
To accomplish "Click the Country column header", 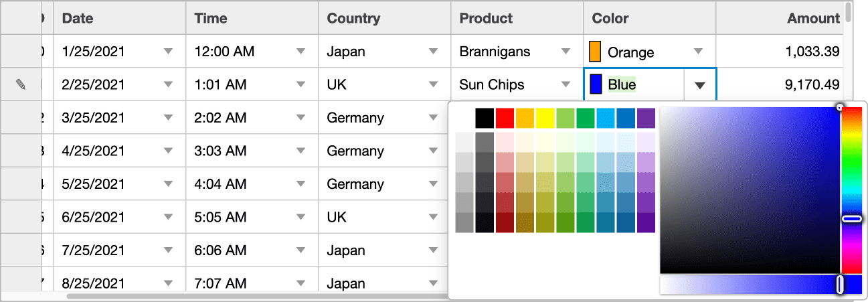I will 385,18.
